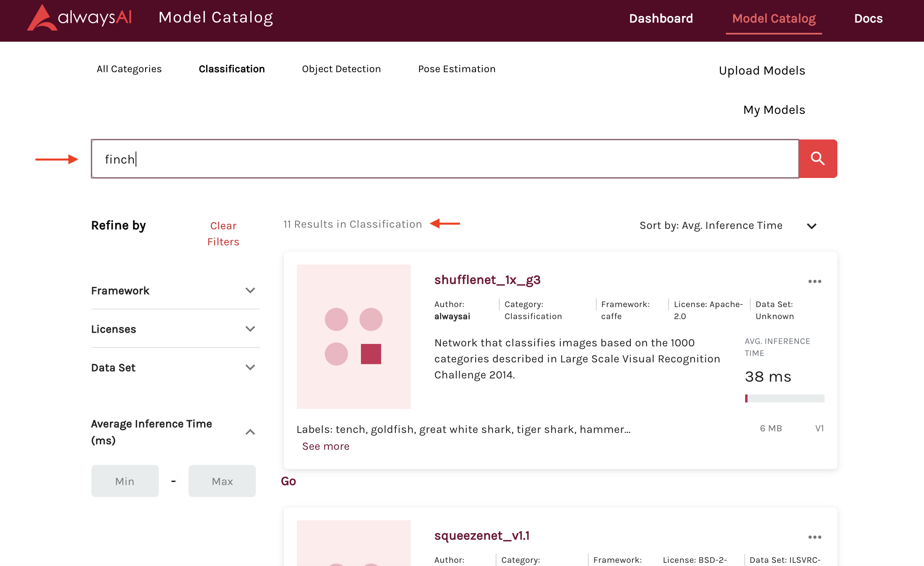This screenshot has height=566, width=924.
Task: Click the author name alwaysai
Action: point(452,316)
